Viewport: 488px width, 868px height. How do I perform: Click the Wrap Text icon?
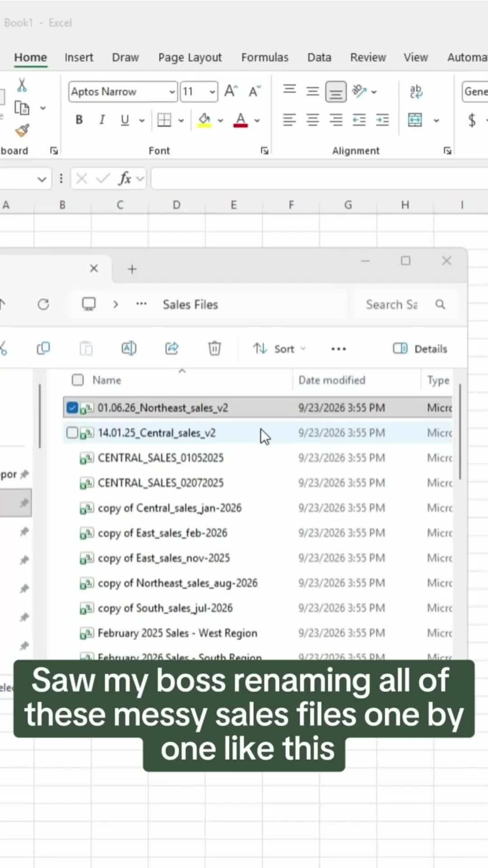coord(416,92)
